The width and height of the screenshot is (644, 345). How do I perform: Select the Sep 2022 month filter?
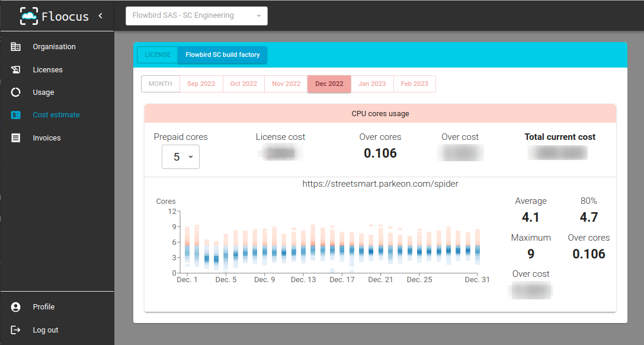[201, 84]
